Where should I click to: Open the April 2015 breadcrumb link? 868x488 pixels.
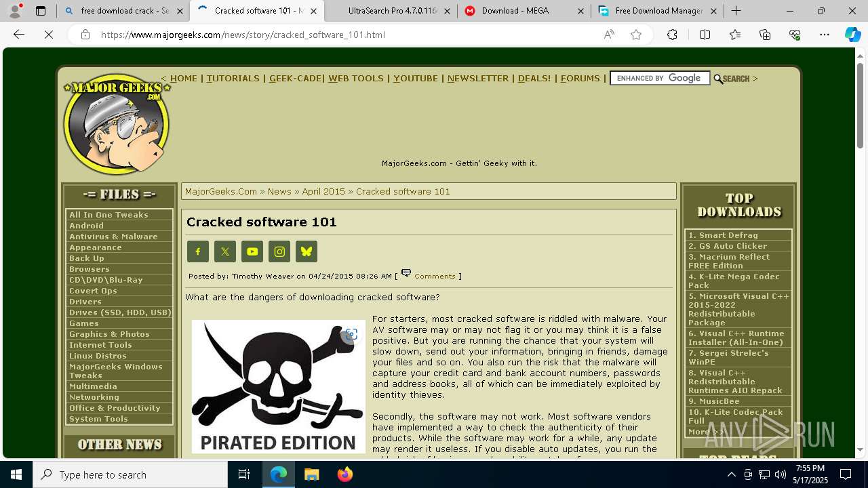323,192
